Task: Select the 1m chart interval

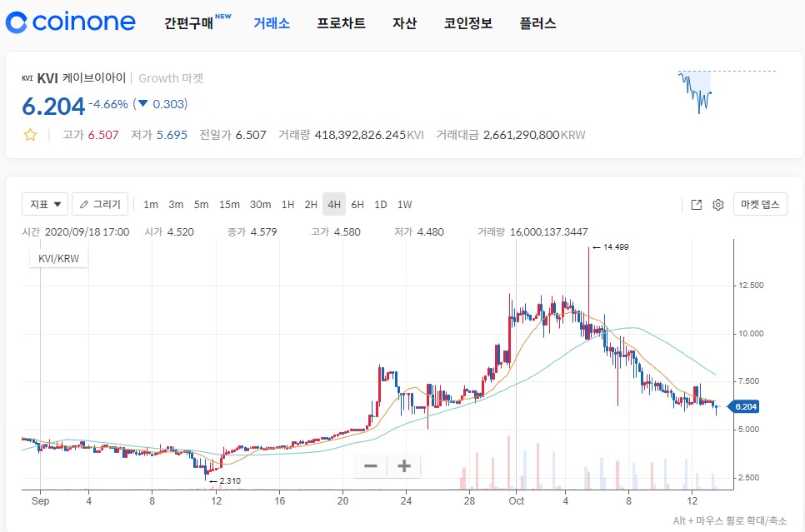Action: point(151,205)
